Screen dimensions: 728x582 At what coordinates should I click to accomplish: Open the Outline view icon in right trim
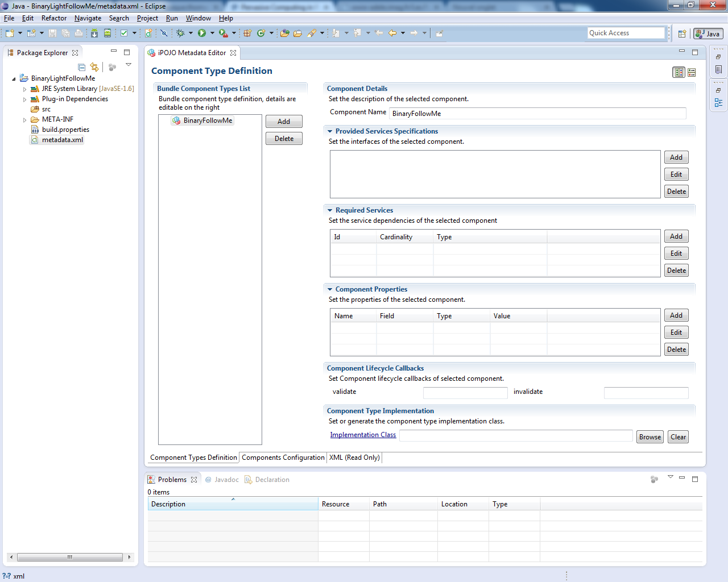[x=718, y=103]
